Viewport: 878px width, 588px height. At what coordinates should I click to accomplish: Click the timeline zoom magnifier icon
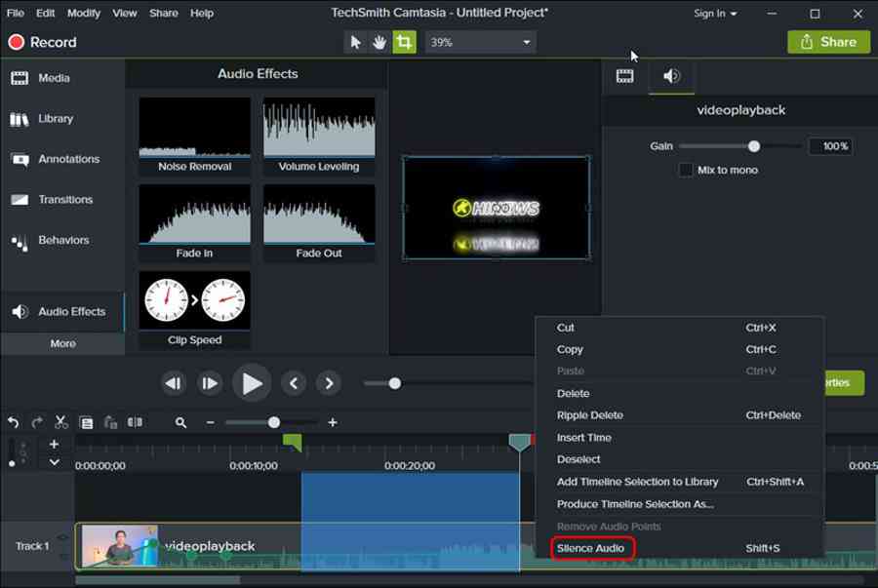[180, 423]
